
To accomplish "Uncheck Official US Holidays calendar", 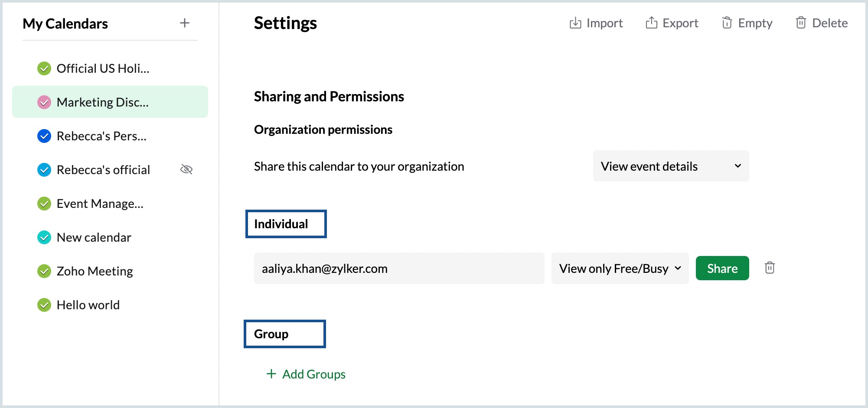I will 44,68.
